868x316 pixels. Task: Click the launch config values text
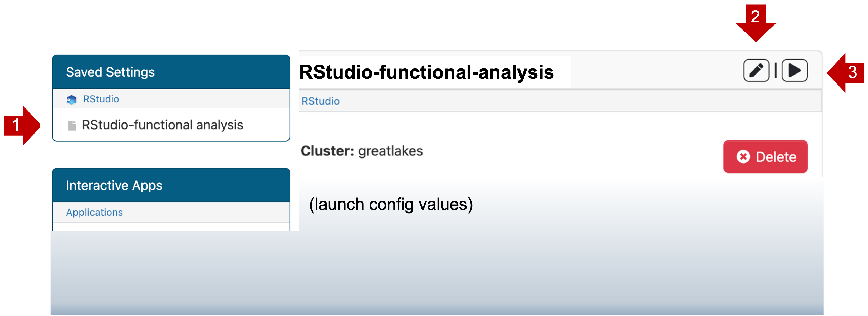point(391,204)
